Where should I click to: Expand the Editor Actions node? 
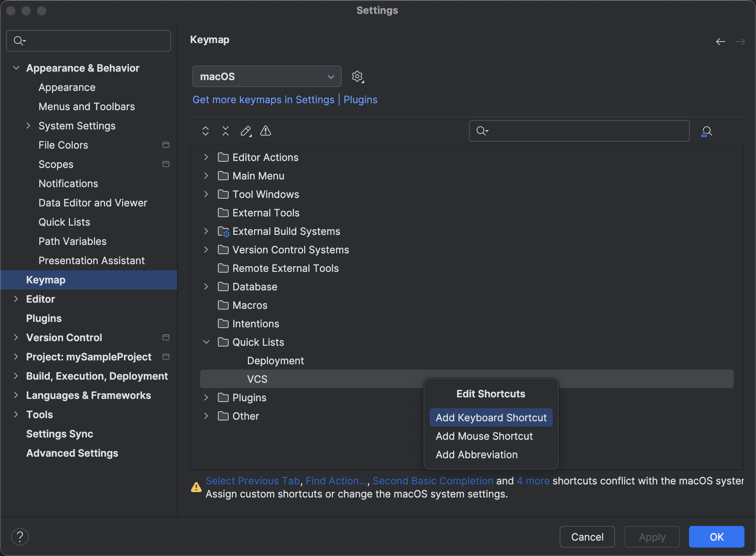206,157
